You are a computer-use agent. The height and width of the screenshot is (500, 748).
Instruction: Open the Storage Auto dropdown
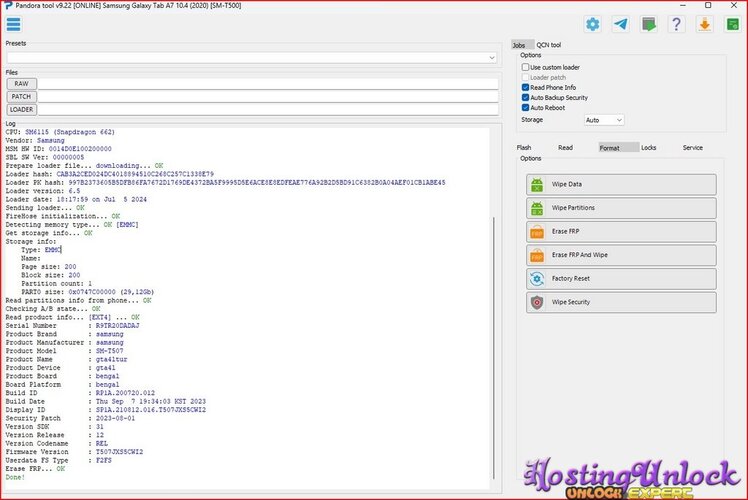click(x=604, y=120)
